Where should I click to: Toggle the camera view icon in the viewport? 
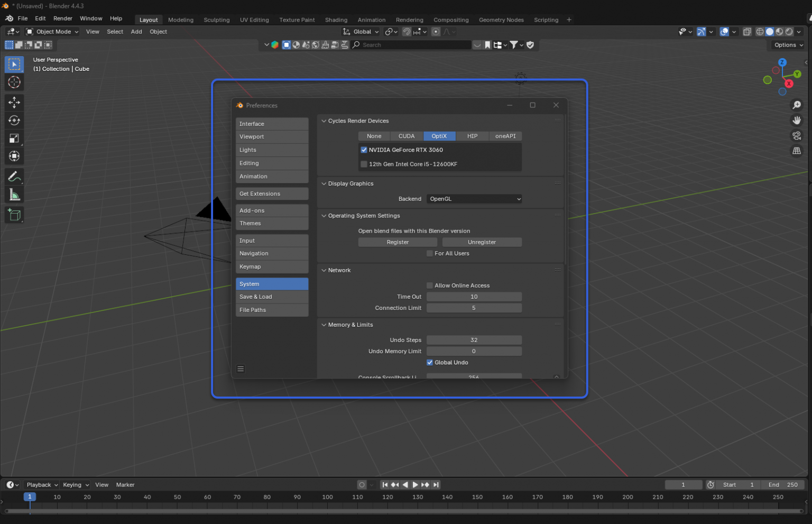pyautogui.click(x=797, y=135)
